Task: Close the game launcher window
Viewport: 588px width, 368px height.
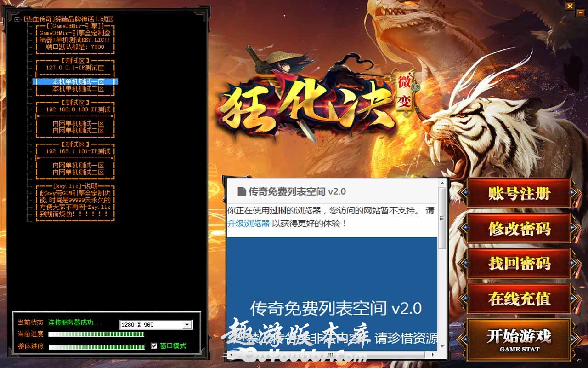Action: (x=570, y=6)
